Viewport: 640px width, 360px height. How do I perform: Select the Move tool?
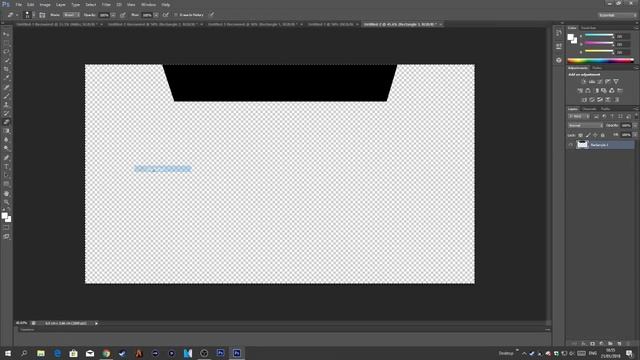[6, 34]
